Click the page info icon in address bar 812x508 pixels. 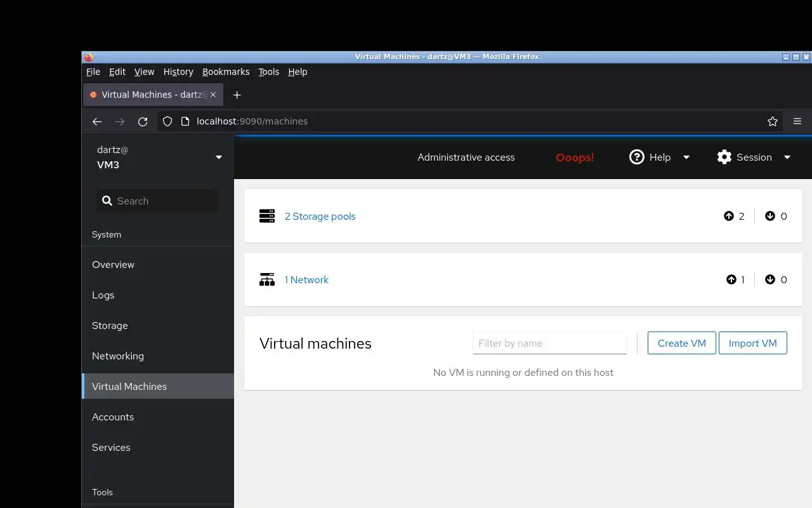pos(185,121)
